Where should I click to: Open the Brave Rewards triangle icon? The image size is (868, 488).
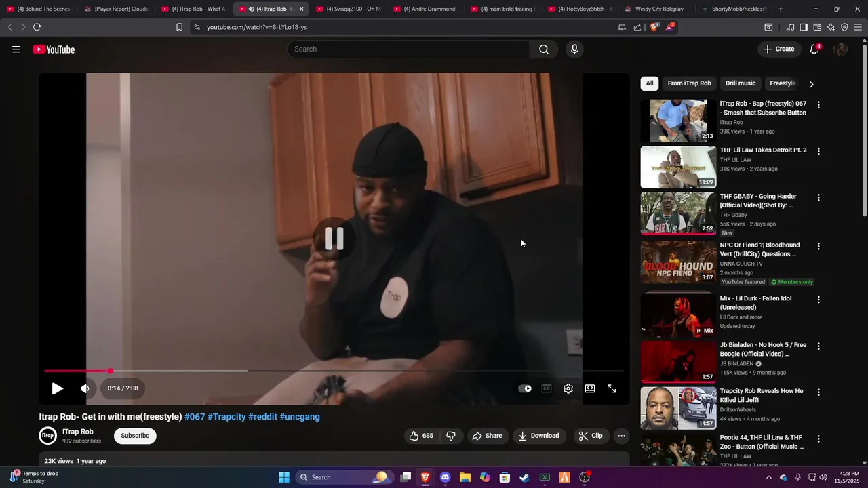tap(670, 27)
